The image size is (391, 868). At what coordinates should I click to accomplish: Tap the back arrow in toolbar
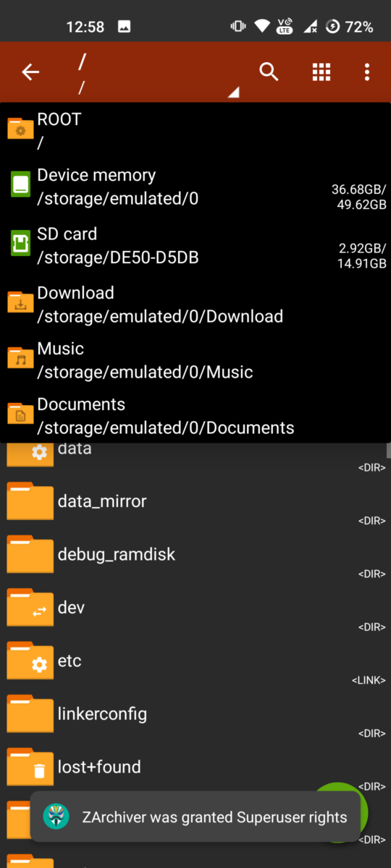pos(30,72)
